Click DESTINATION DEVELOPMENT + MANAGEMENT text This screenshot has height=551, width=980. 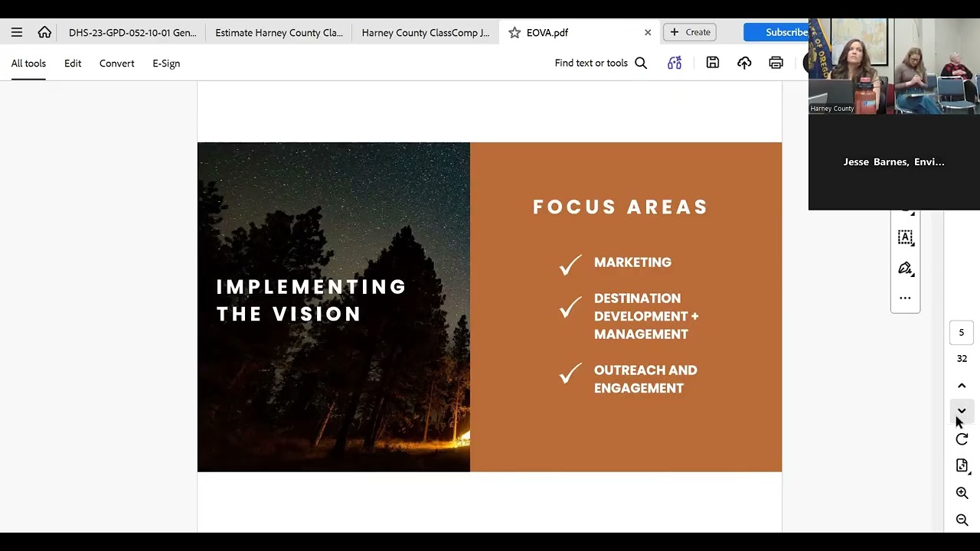(646, 316)
